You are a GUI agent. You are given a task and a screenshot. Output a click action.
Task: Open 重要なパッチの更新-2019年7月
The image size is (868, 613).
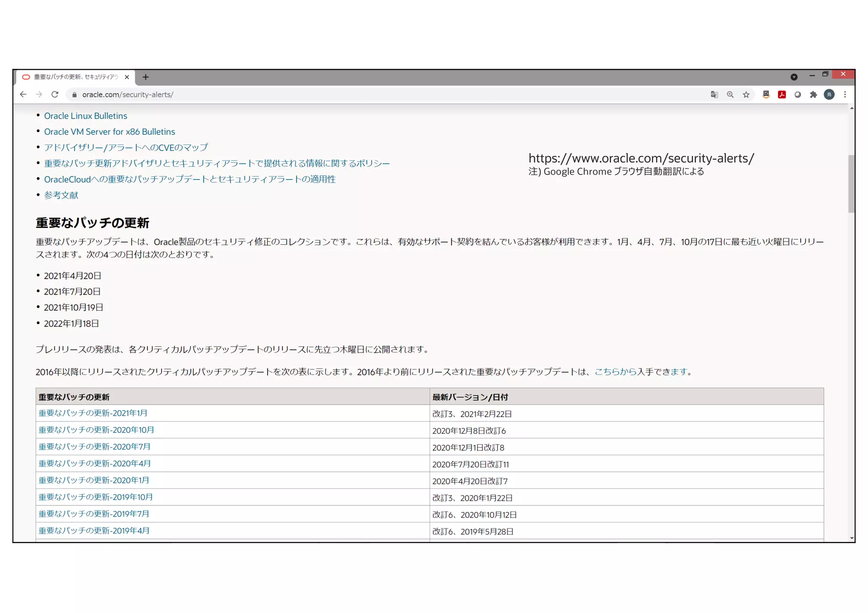pyautogui.click(x=94, y=514)
